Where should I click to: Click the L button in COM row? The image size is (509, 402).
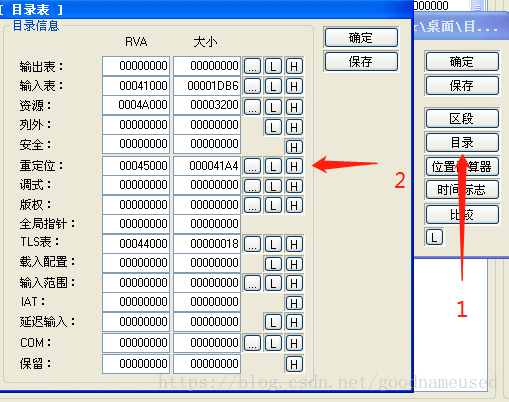point(273,343)
